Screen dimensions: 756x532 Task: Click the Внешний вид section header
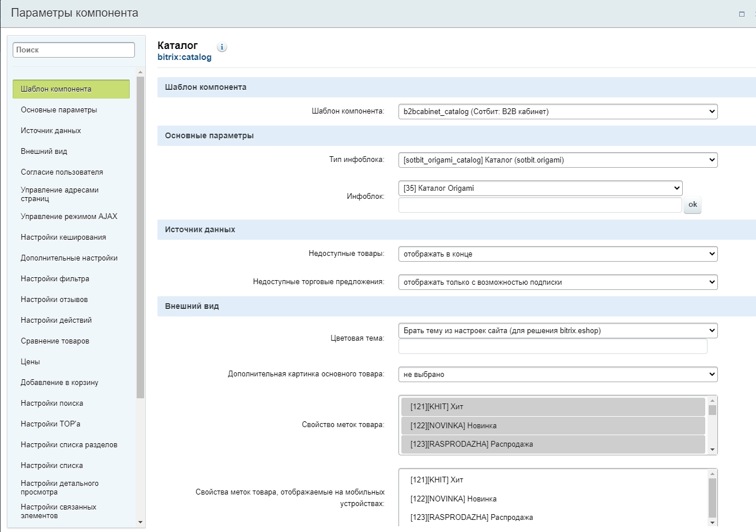pyautogui.click(x=457, y=307)
